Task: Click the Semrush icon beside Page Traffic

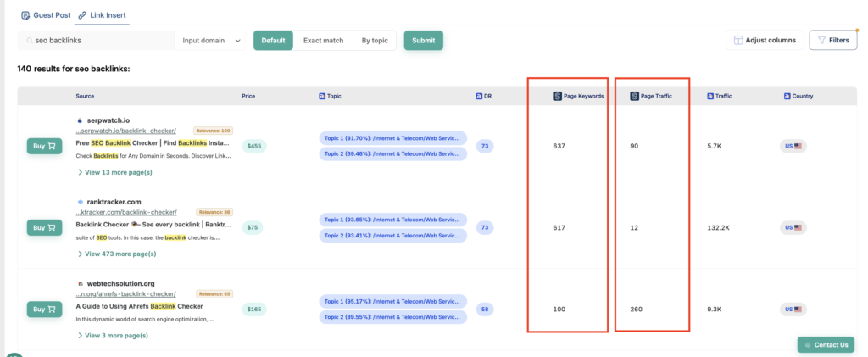Action: (x=634, y=96)
